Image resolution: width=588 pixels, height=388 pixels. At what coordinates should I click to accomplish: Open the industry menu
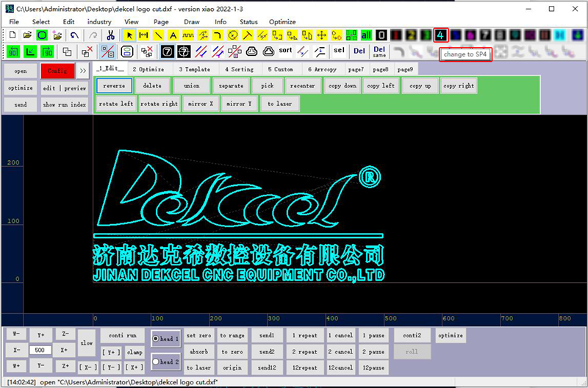[x=99, y=22]
